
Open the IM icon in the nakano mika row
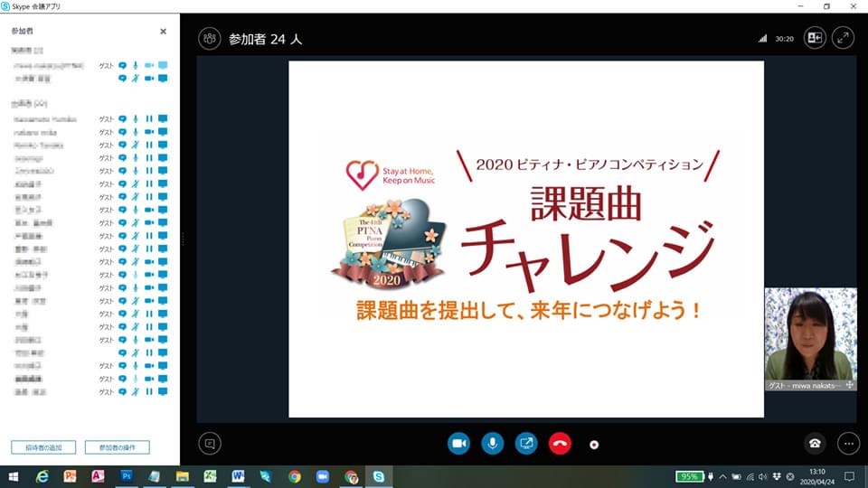[122, 132]
